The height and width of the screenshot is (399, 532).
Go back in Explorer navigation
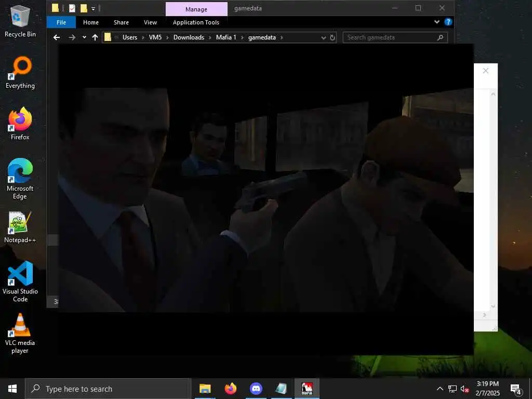click(x=57, y=37)
